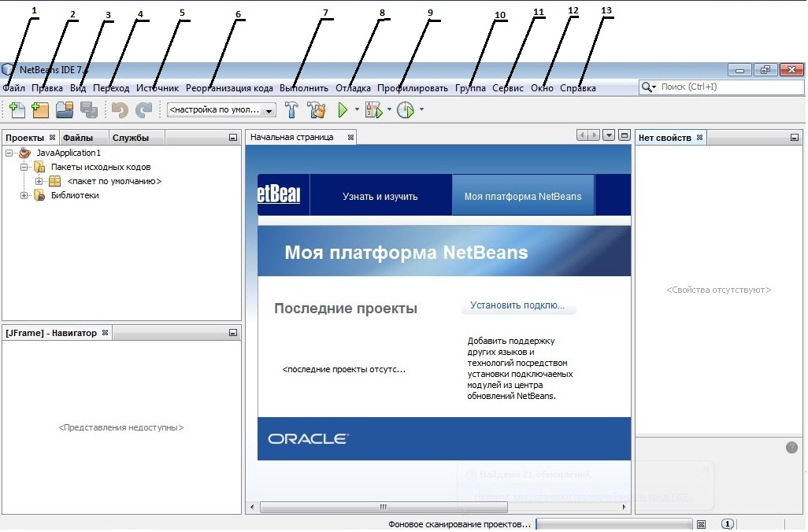Open the Реорганизация кода menu
Viewport: 808px width, 532px height.
click(x=229, y=88)
